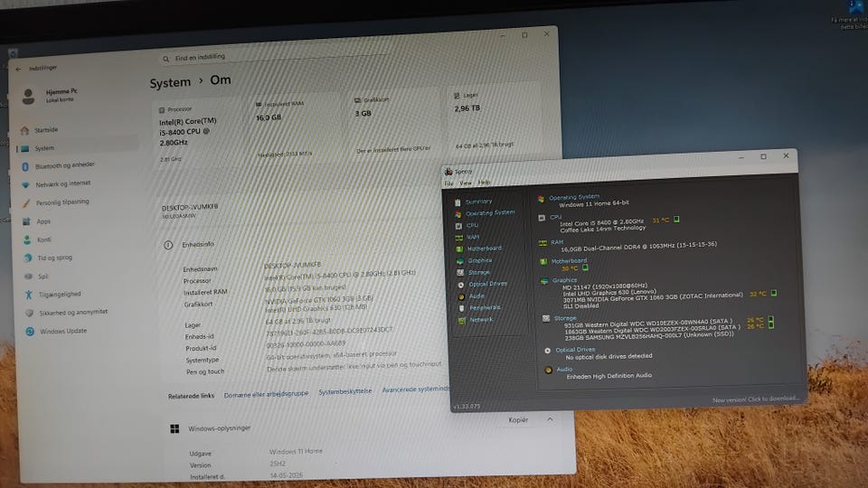Open the Speccy Help menu
This screenshot has width=868, height=488.
click(x=484, y=182)
